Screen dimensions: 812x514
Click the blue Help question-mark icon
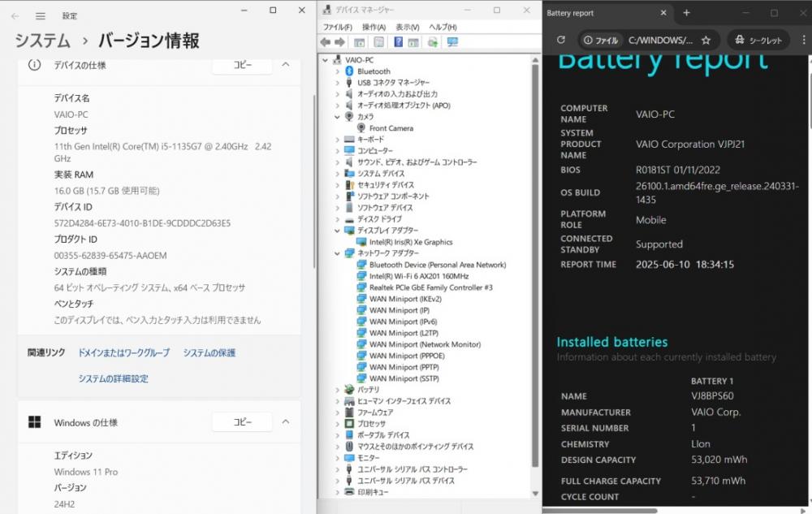(x=398, y=42)
